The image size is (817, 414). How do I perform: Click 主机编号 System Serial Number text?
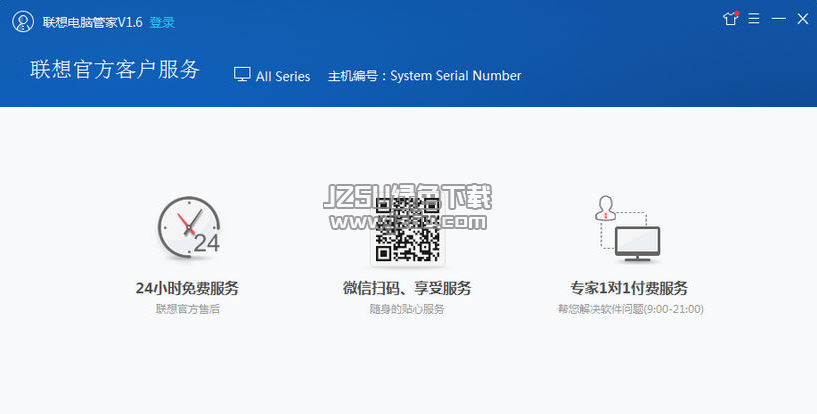click(425, 76)
